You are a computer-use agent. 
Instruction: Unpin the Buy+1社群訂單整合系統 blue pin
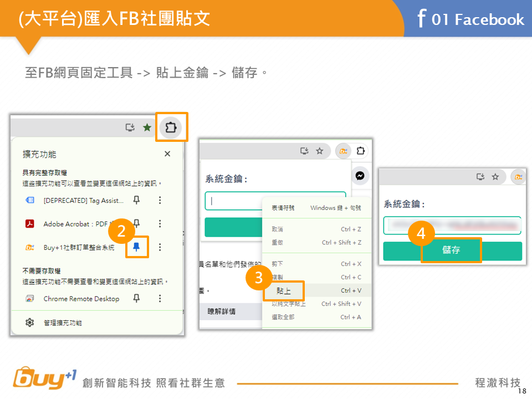tap(137, 247)
